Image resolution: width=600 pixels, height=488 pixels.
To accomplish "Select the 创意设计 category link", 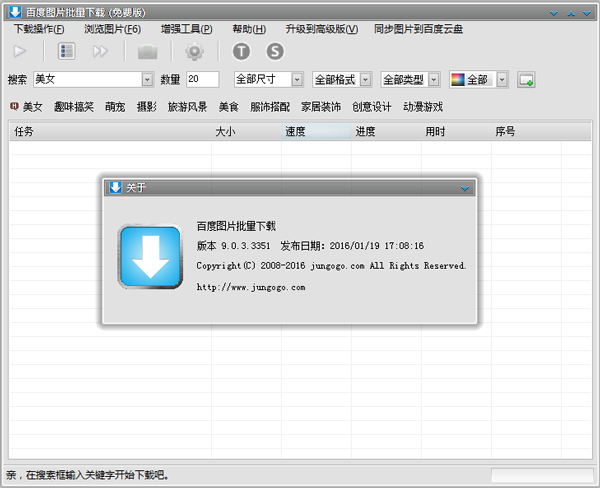I will click(x=372, y=107).
